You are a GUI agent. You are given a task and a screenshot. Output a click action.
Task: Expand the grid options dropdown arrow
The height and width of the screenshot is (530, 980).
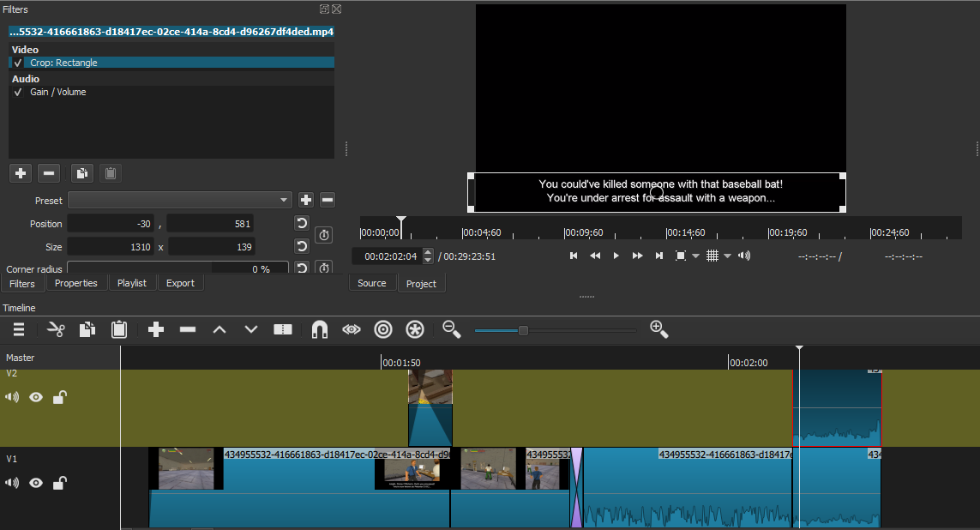click(x=727, y=256)
